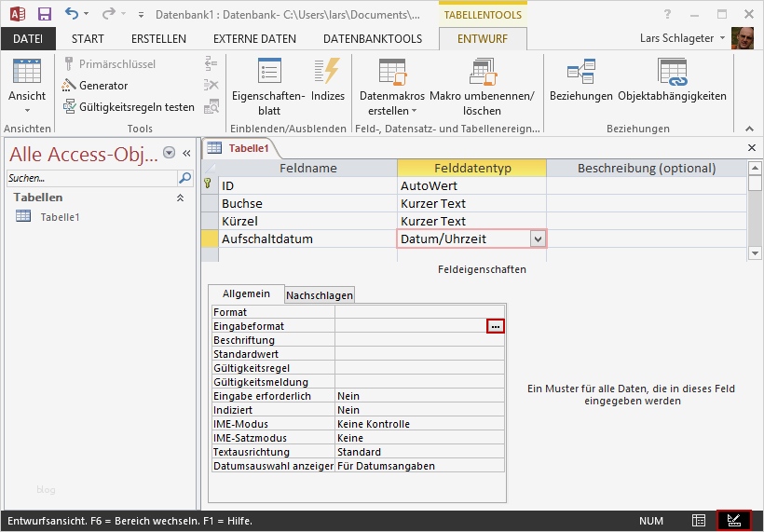Switch to Datasheet view in status bar
The width and height of the screenshot is (764, 532).
click(699, 521)
